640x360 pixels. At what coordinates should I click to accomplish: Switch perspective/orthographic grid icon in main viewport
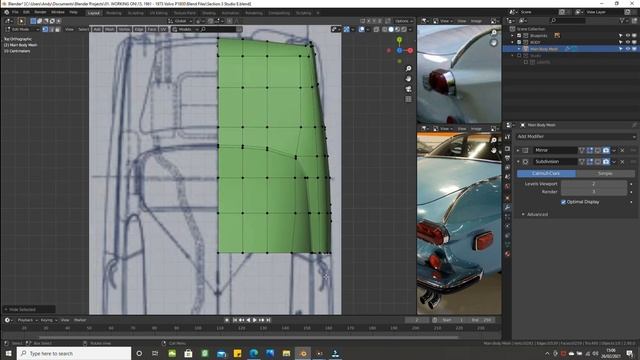408,99
